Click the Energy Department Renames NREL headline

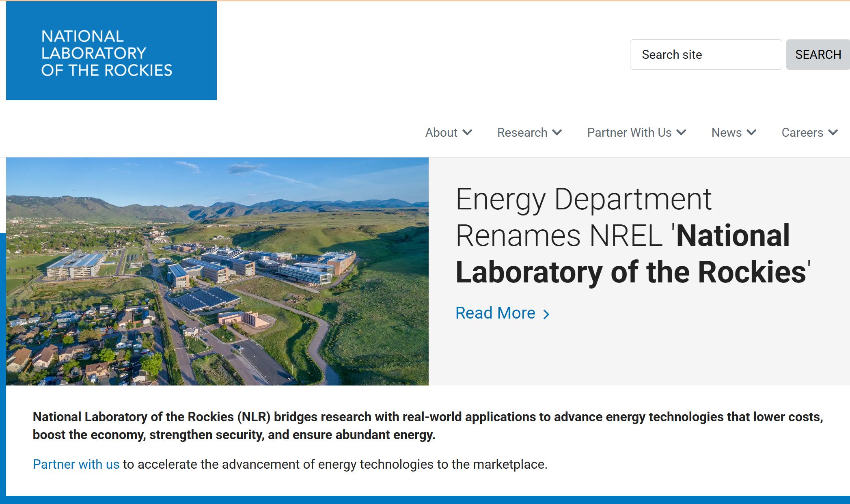(632, 235)
